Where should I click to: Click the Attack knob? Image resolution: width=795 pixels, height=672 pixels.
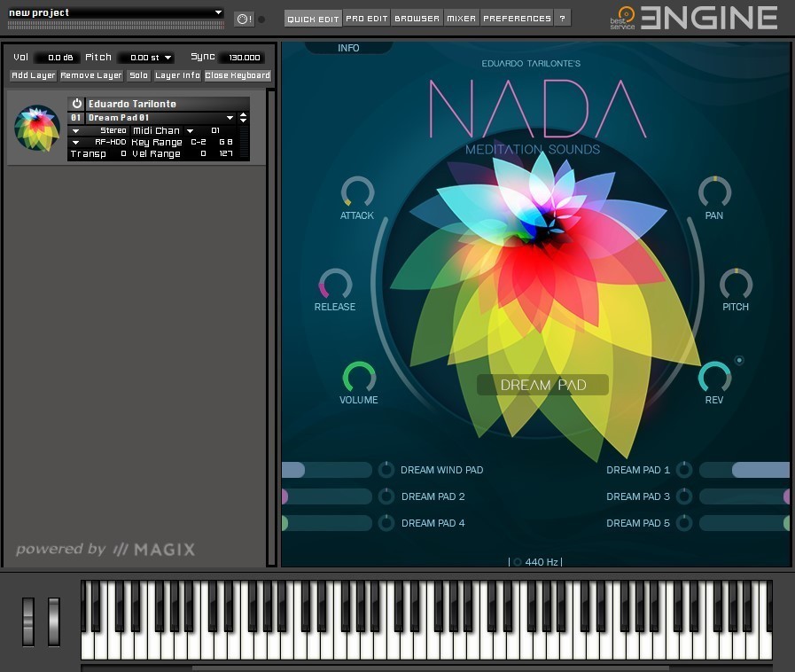(358, 192)
